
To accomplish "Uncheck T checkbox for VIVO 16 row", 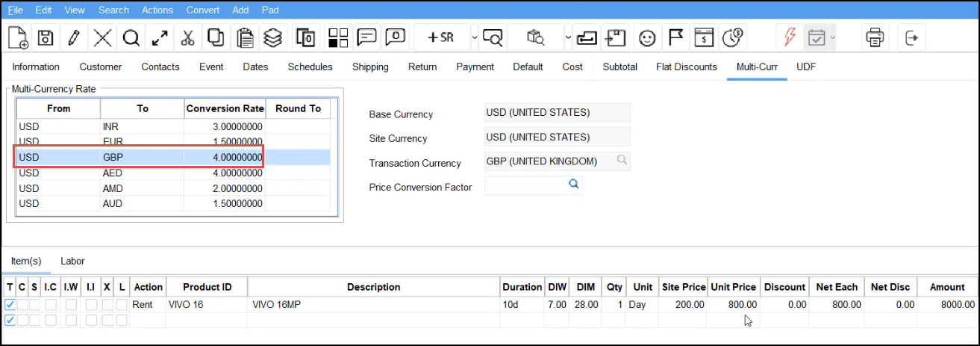I will click(10, 305).
